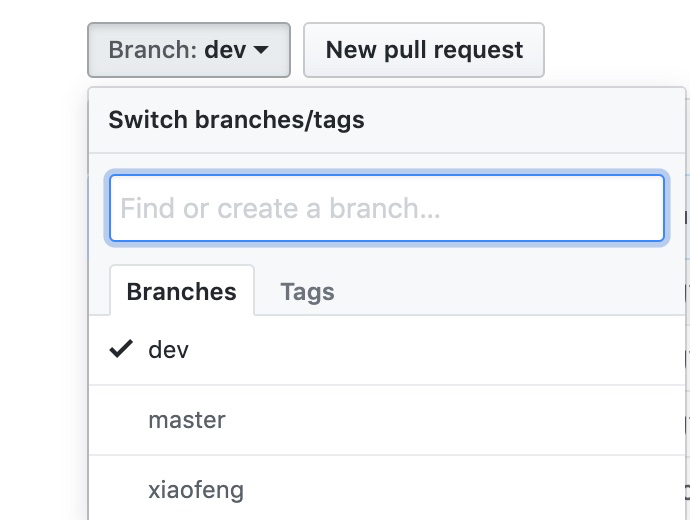This screenshot has width=690, height=520.
Task: Open the Branch: dev dropdown
Action: pyautogui.click(x=189, y=50)
